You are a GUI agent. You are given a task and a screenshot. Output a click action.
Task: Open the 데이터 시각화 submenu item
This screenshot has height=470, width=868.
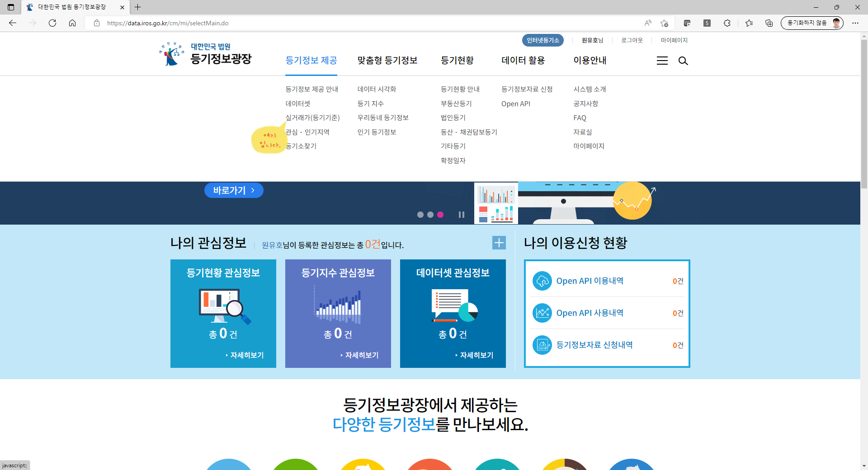[x=377, y=89]
